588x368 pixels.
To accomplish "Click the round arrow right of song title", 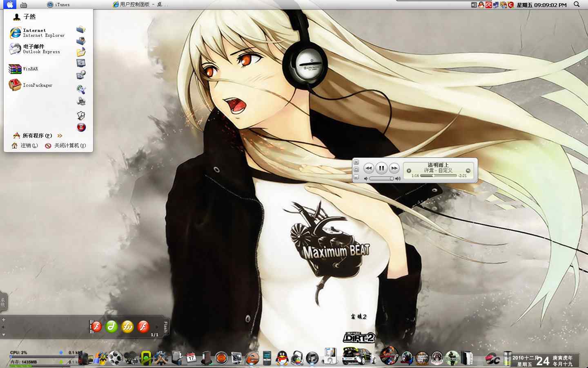I will pyautogui.click(x=468, y=171).
